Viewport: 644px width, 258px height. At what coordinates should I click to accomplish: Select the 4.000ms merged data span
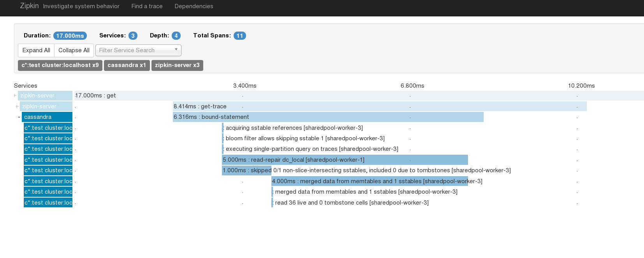(x=369, y=181)
